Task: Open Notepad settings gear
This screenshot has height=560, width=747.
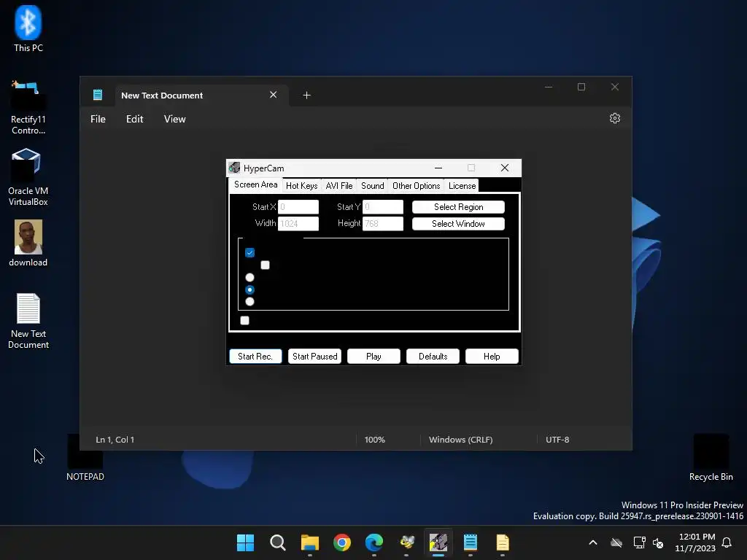Action: coord(614,118)
